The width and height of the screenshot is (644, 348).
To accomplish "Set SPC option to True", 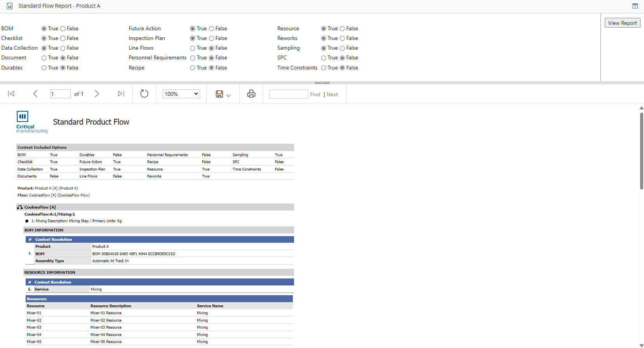I will click(x=324, y=58).
